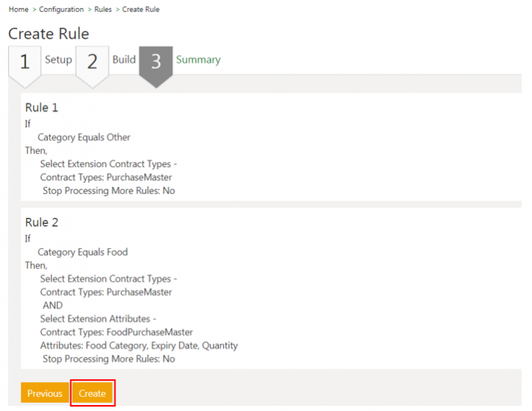
Task: Go to Configuration in the breadcrumb
Action: click(x=61, y=10)
